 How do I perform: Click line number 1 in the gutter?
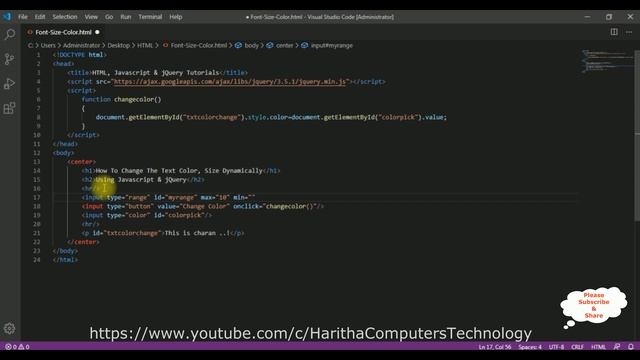click(x=38, y=55)
